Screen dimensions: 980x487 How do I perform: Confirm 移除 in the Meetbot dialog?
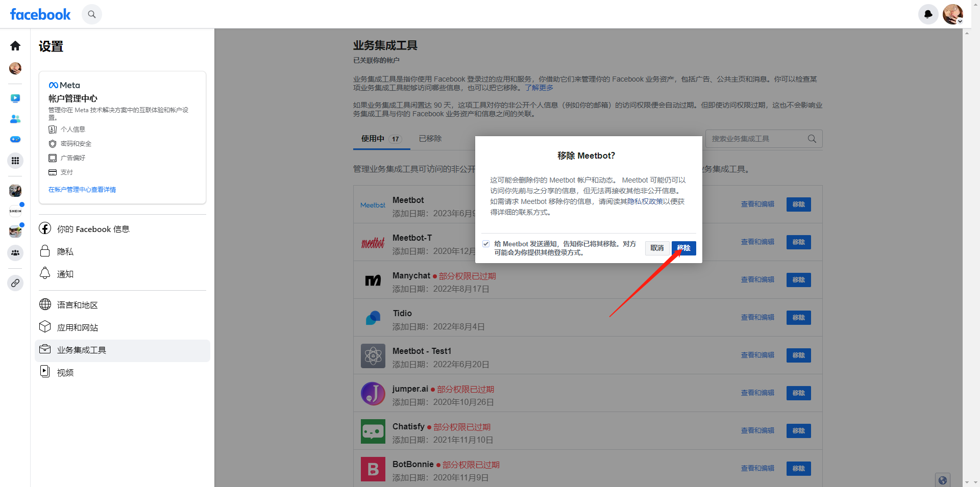(x=684, y=248)
